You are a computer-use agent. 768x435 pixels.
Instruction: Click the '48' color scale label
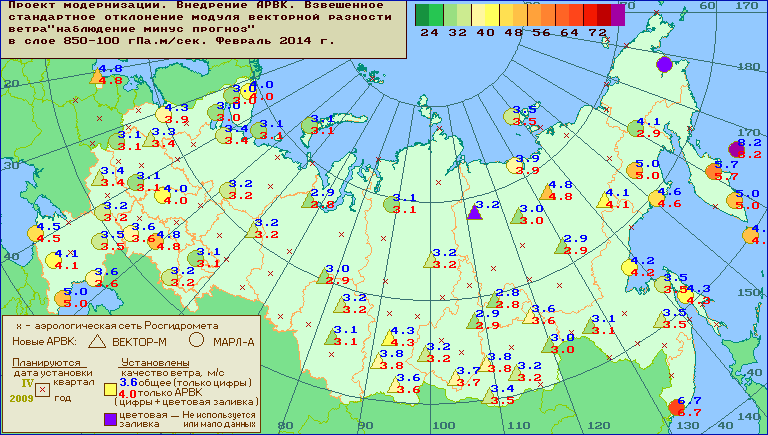pos(513,33)
